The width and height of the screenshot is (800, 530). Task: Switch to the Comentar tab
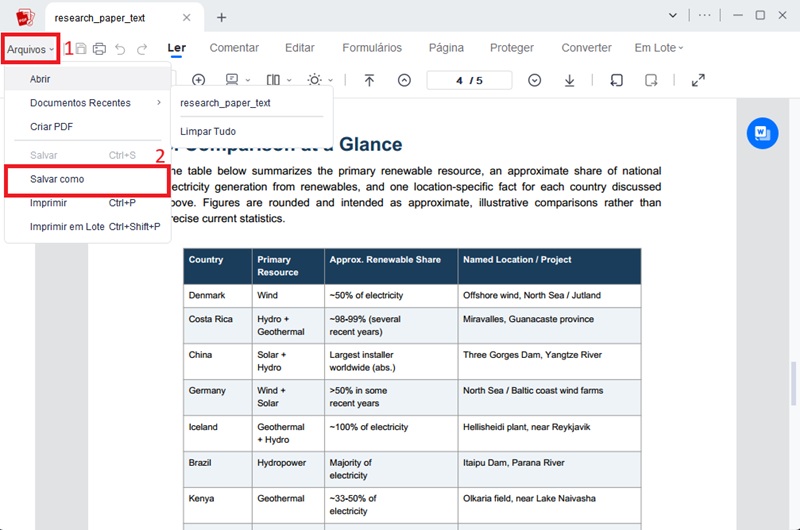coord(234,48)
